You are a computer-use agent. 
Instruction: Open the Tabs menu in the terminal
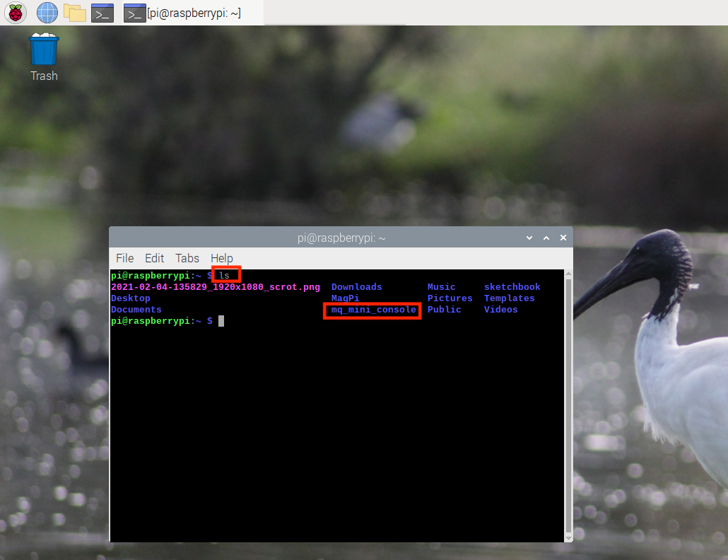[187, 258]
